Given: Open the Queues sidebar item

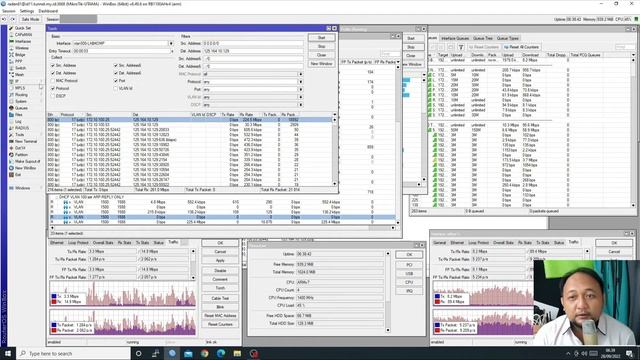Looking at the screenshot, I should click(x=21, y=108).
